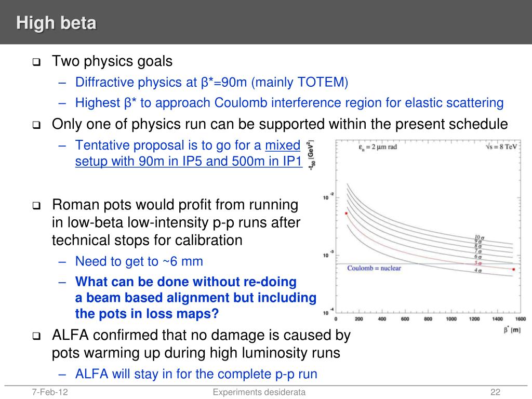Select the 'εn = 2 μm rad' annotation
Viewport: 532px width, 399px height.
point(378,147)
